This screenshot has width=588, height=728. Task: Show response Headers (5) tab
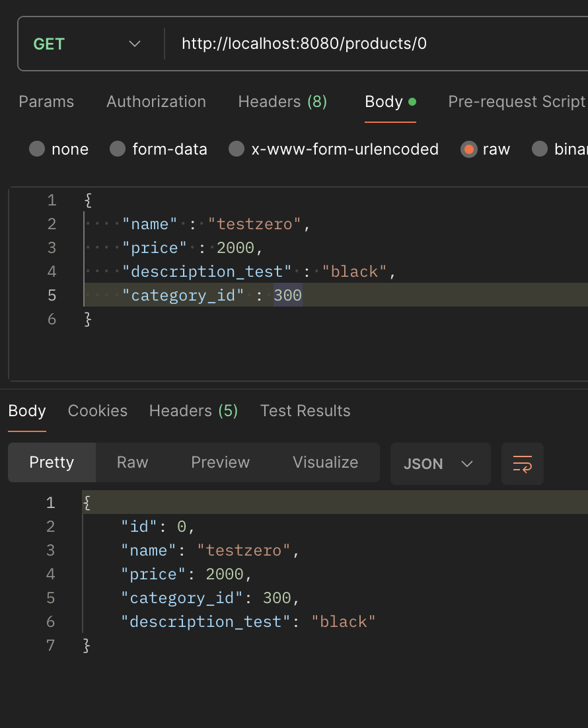coord(193,411)
